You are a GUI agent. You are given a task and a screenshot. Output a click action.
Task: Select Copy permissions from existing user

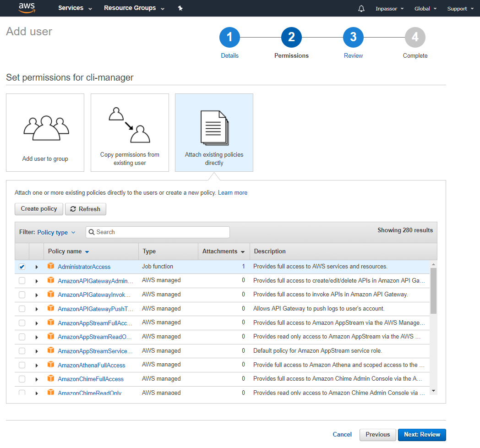tap(130, 132)
